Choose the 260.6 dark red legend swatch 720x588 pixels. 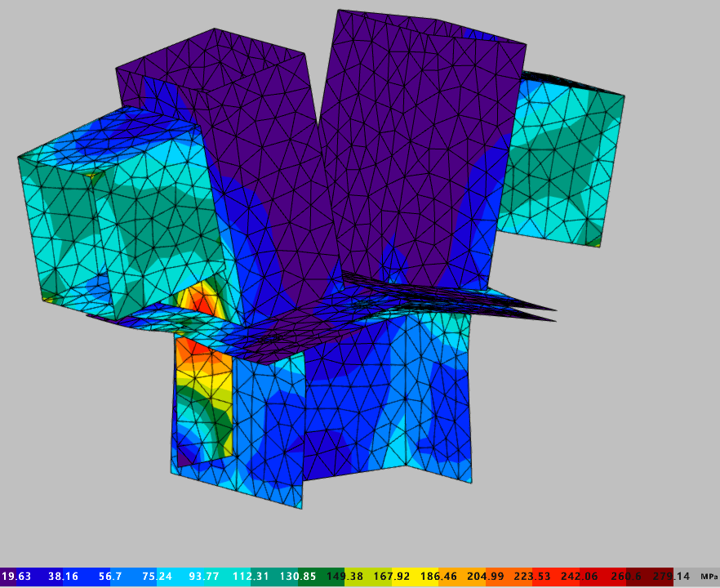(626, 577)
